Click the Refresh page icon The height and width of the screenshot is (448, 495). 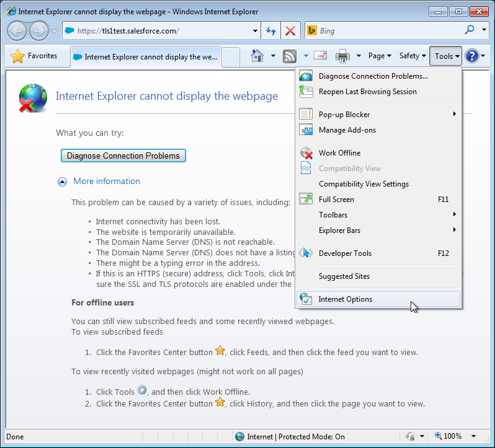pyautogui.click(x=271, y=31)
